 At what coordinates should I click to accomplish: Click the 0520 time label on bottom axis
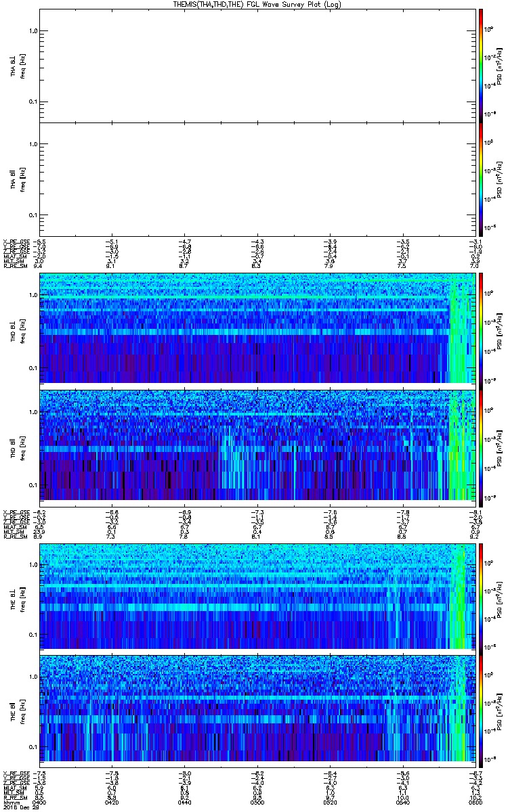pyautogui.click(x=329, y=803)
